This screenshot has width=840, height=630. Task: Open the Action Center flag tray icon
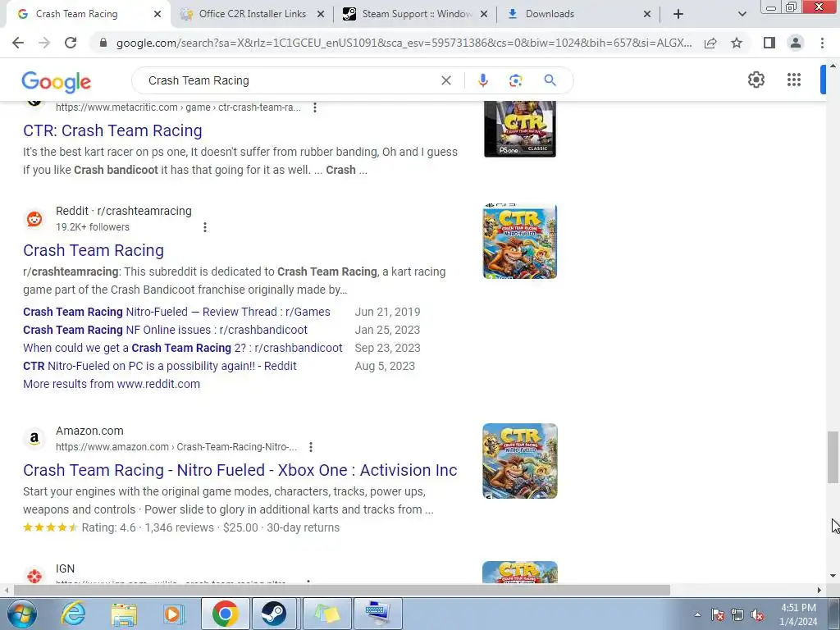(x=718, y=614)
